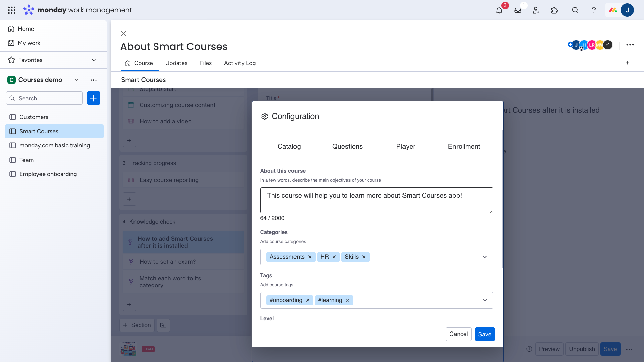Open the Activity Log tab
This screenshot has width=644, height=362.
click(x=239, y=63)
